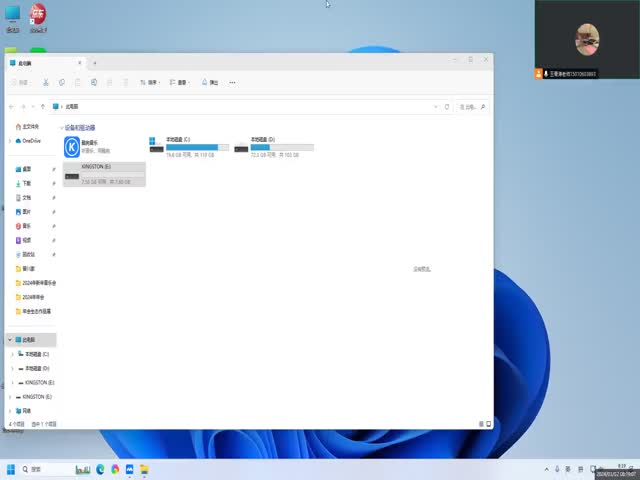The width and height of the screenshot is (640, 480).
Task: Open the KuGou music app icon
Action: coord(72,148)
